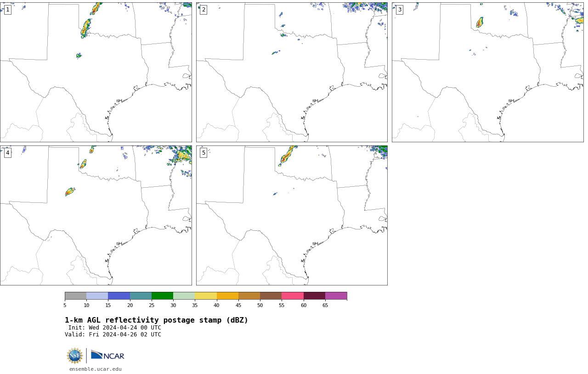
Task: Click the 'Valid: Fri 2024-04-26 02 UTC' text
Action: (x=113, y=335)
